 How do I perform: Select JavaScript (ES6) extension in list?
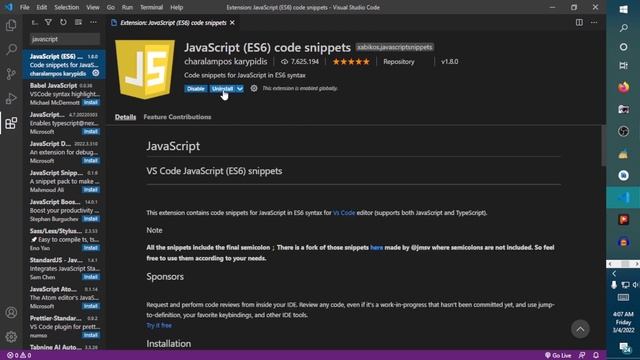64,64
